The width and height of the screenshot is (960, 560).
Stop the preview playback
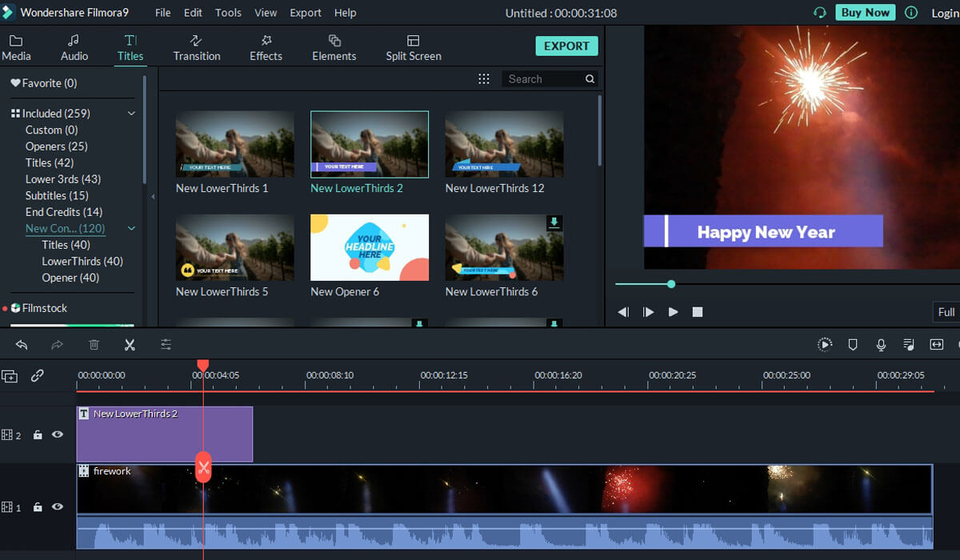click(x=698, y=312)
